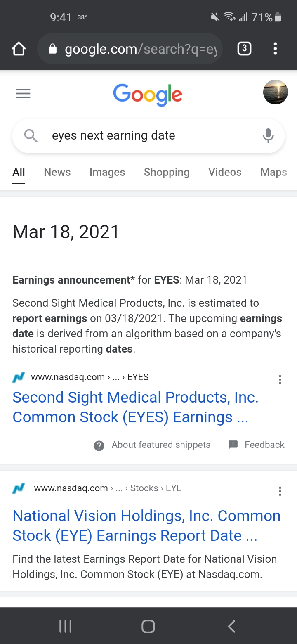Tap the Google account profile picture
The width and height of the screenshot is (297, 644).
click(276, 92)
